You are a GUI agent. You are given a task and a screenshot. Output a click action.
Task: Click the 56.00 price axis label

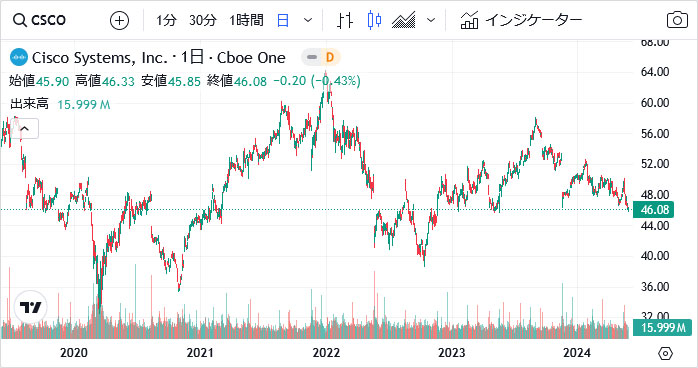(655, 133)
